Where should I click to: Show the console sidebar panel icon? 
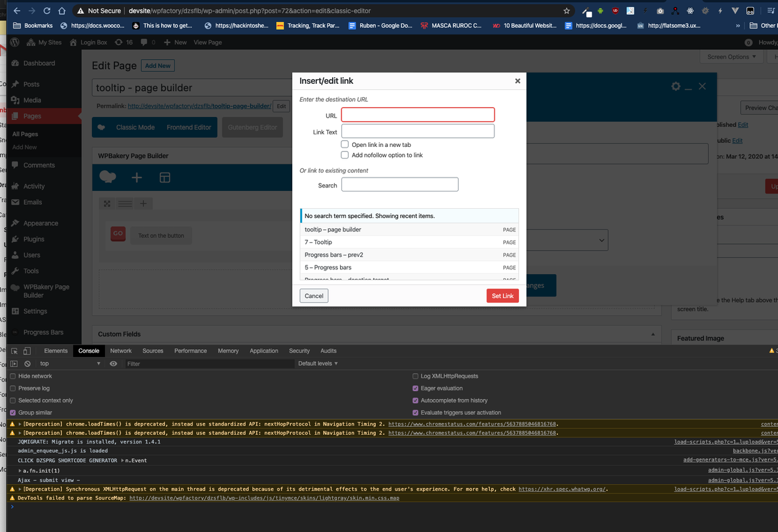pyautogui.click(x=14, y=364)
